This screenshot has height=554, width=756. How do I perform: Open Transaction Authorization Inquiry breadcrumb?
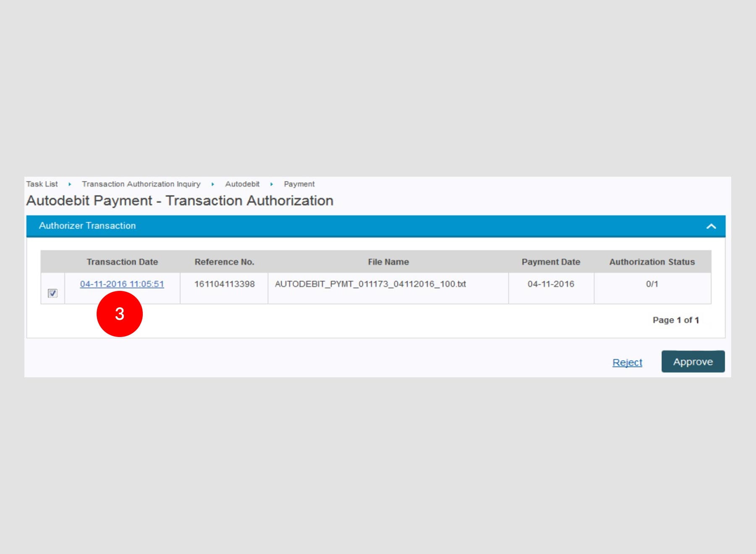(141, 184)
